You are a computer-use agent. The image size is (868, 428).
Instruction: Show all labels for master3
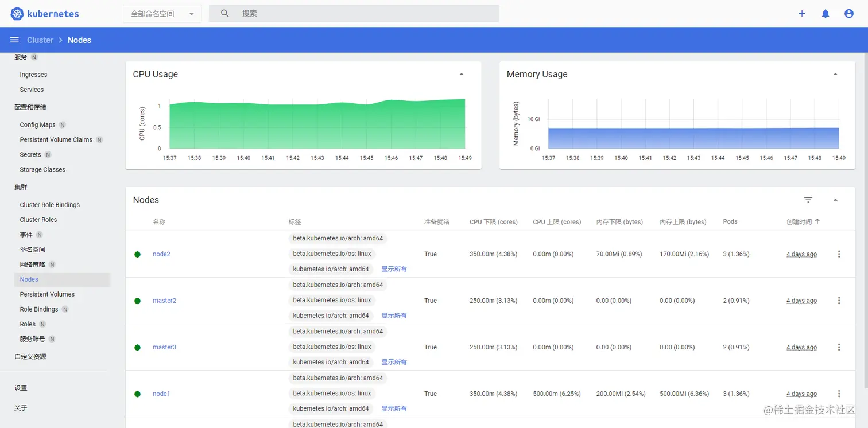click(394, 362)
